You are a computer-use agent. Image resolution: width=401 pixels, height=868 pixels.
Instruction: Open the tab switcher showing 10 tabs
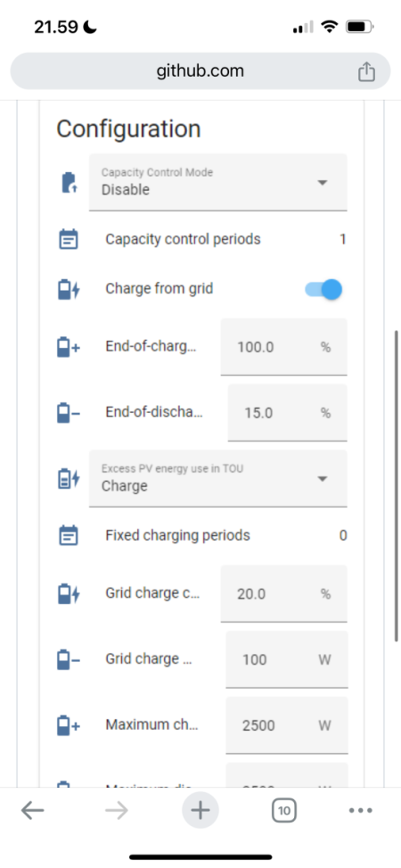(283, 811)
